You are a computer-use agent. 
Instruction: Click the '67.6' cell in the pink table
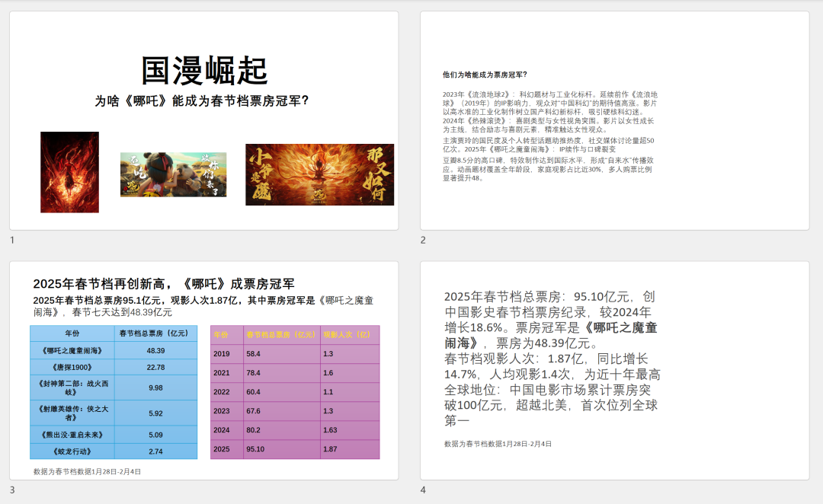[282, 411]
